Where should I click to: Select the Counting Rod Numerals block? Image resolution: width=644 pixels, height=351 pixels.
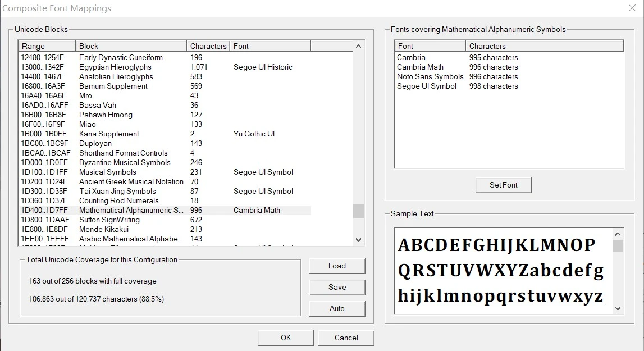[165, 200]
